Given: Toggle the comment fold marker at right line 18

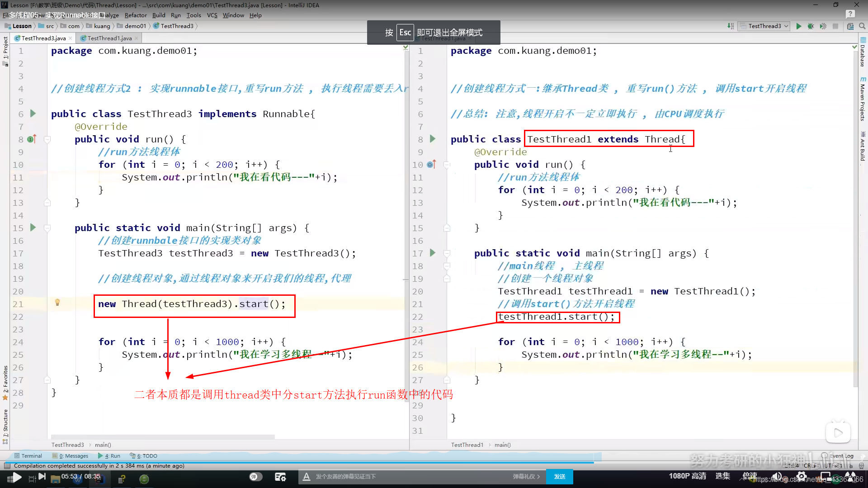Looking at the screenshot, I should pyautogui.click(x=447, y=266).
